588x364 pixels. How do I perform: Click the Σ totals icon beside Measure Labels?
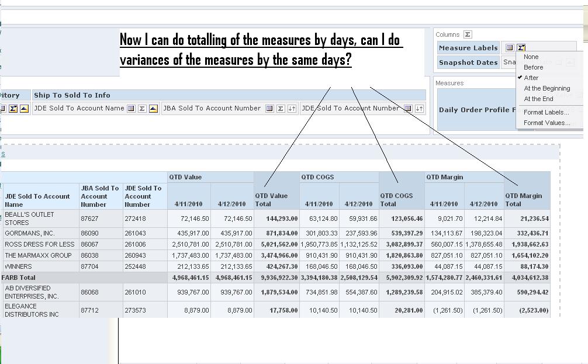[x=522, y=48]
